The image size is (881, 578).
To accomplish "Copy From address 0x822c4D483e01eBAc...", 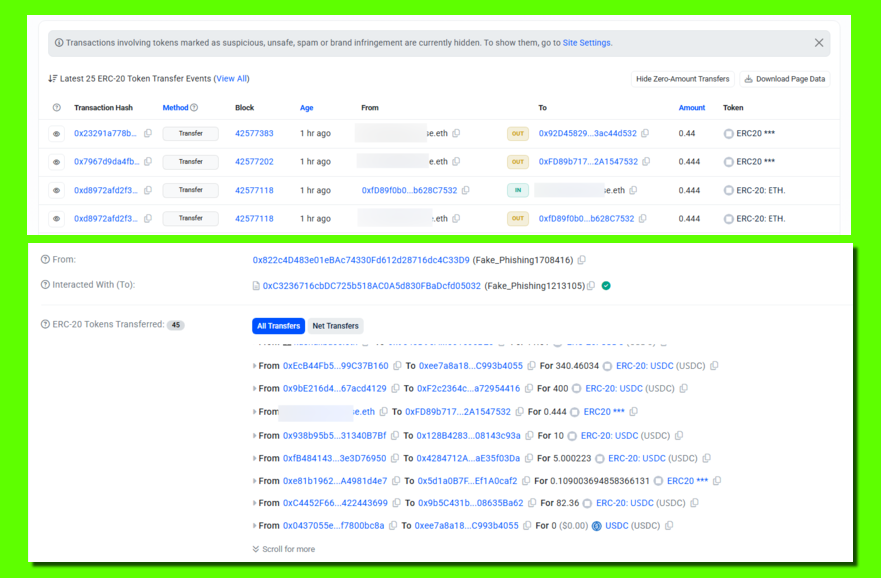I will tap(582, 260).
